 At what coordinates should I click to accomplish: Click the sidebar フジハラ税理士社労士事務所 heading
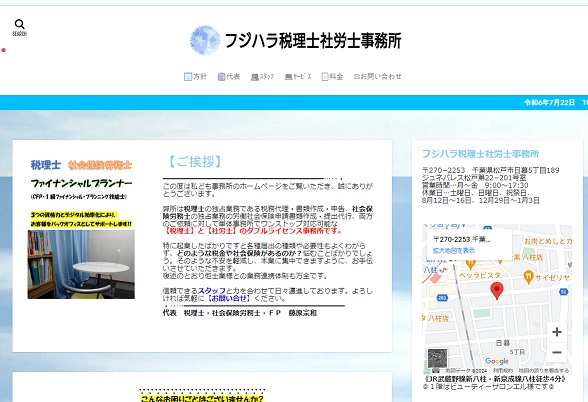pyautogui.click(x=480, y=154)
